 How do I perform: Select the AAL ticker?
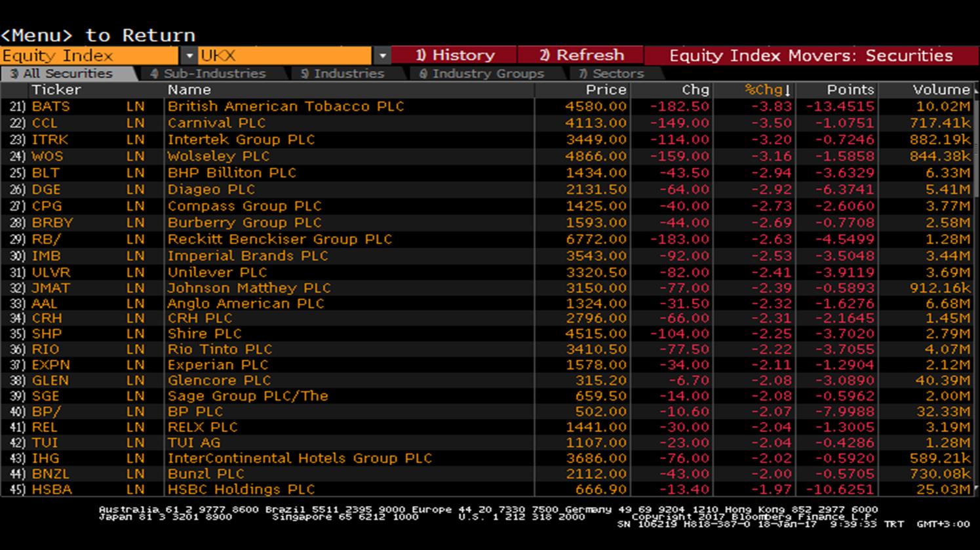[x=45, y=304]
